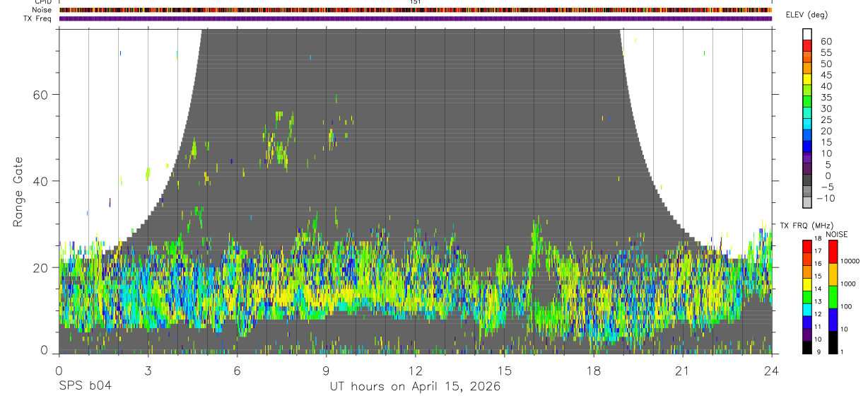Viewport: 868px width, 401px height.
Task: Click the cyan 20–25 ELEV legend swatch
Action: pyautogui.click(x=807, y=125)
